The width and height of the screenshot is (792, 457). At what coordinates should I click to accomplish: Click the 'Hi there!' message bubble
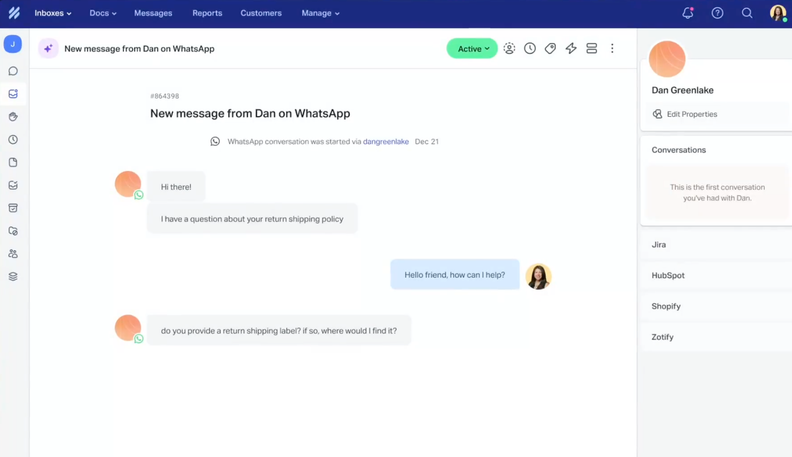pyautogui.click(x=176, y=187)
